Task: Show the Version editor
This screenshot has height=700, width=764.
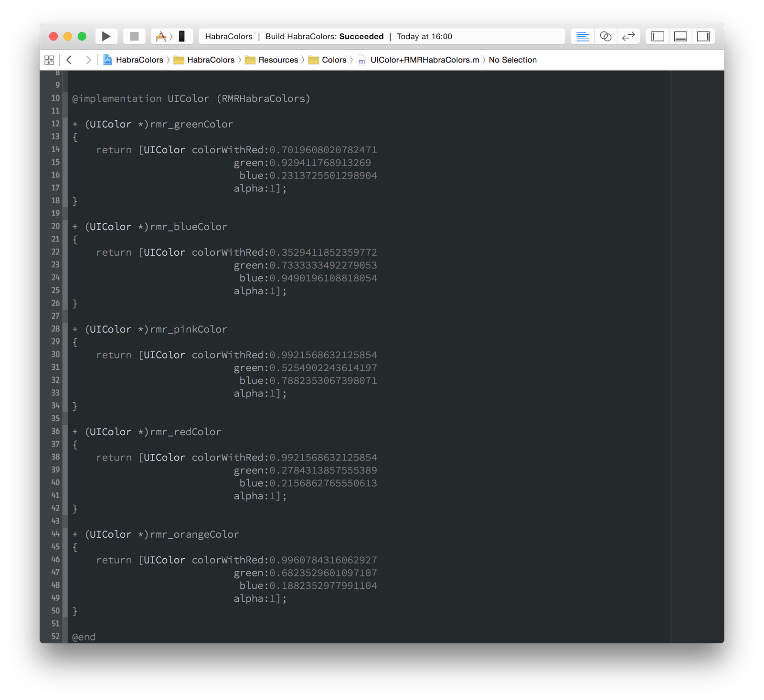Action: (628, 36)
